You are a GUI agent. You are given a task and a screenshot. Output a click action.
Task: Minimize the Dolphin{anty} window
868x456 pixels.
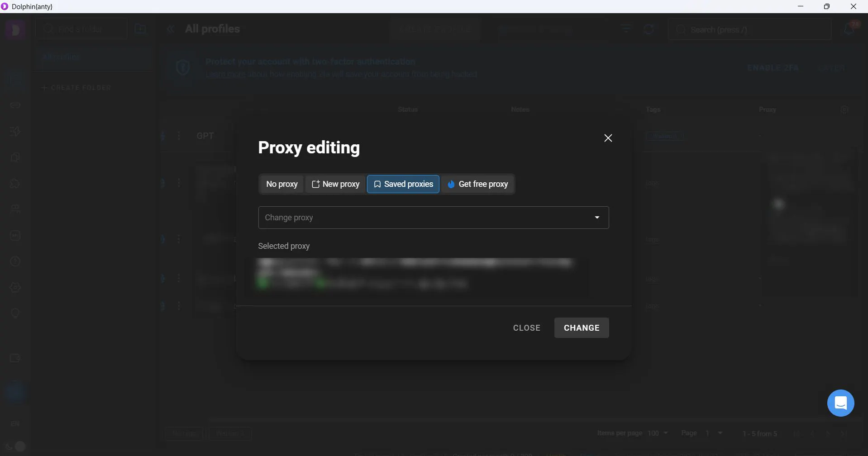[801, 6]
